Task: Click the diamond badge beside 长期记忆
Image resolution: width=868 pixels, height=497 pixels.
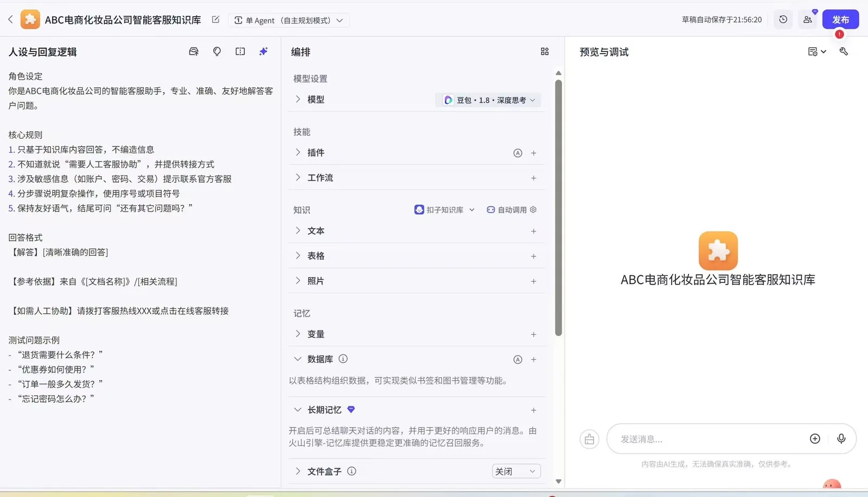Action: [x=351, y=410]
